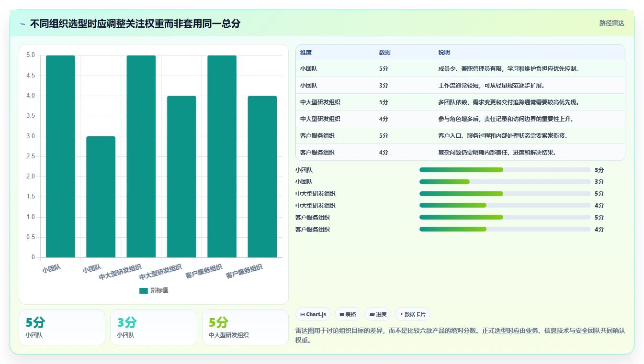Click the slide title 不同组织选型时应调整关注权重
This screenshot has height=364, width=644.
click(x=135, y=23)
